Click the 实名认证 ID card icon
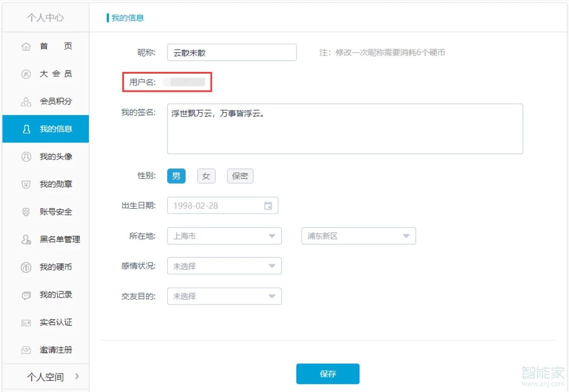 tap(26, 323)
